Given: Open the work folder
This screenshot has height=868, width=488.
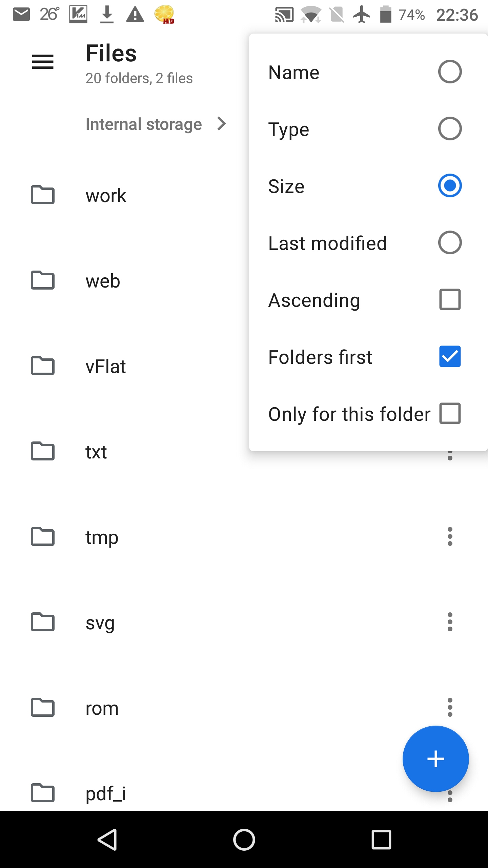Looking at the screenshot, I should (106, 196).
